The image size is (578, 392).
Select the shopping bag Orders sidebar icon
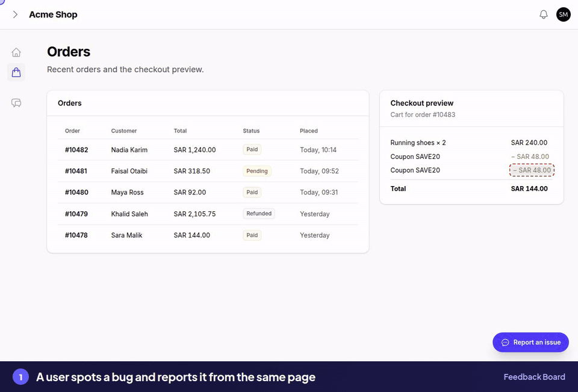[x=16, y=72]
